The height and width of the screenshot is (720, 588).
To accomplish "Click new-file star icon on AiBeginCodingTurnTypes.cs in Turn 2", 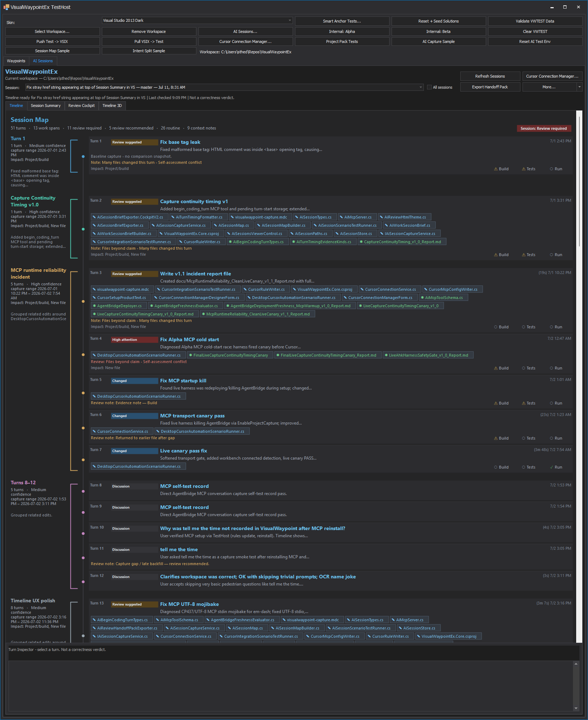I will [x=230, y=242].
